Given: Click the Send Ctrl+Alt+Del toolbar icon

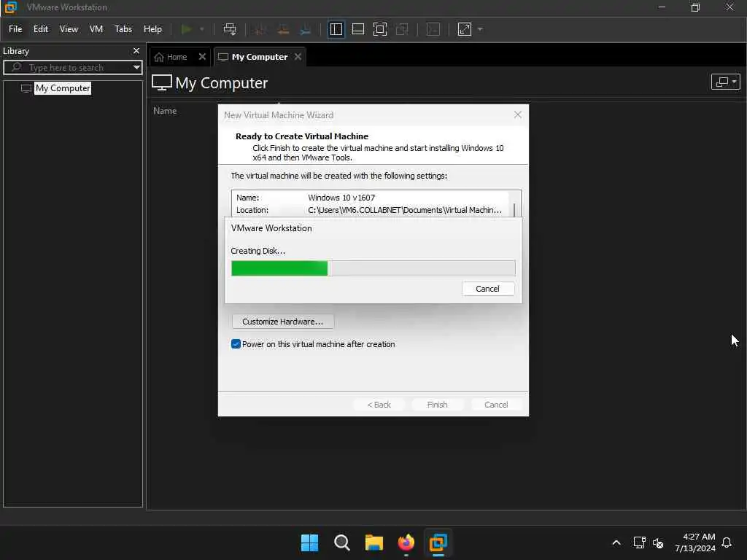Looking at the screenshot, I should (x=230, y=29).
